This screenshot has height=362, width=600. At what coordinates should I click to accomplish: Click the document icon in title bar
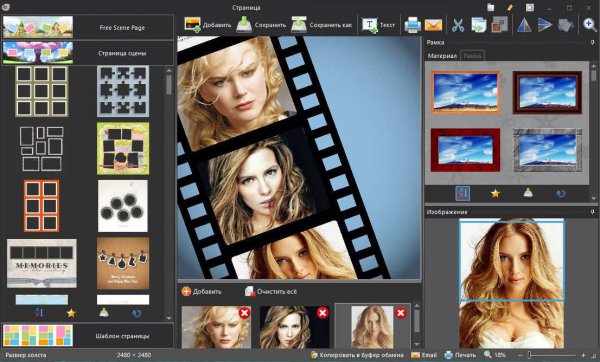(491, 7)
